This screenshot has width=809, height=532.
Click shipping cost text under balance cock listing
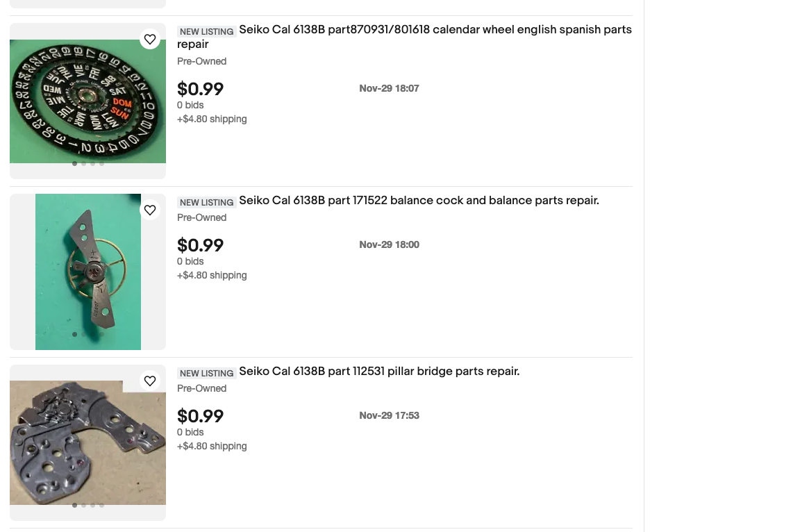tap(212, 276)
